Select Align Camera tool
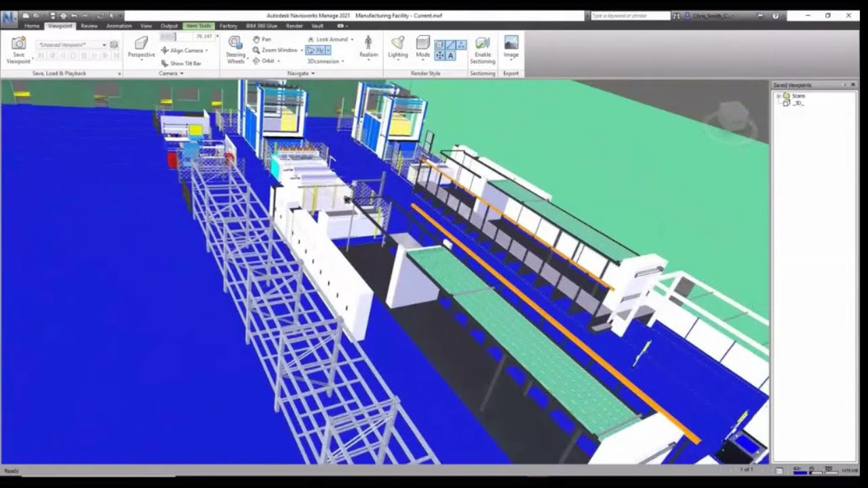 184,50
